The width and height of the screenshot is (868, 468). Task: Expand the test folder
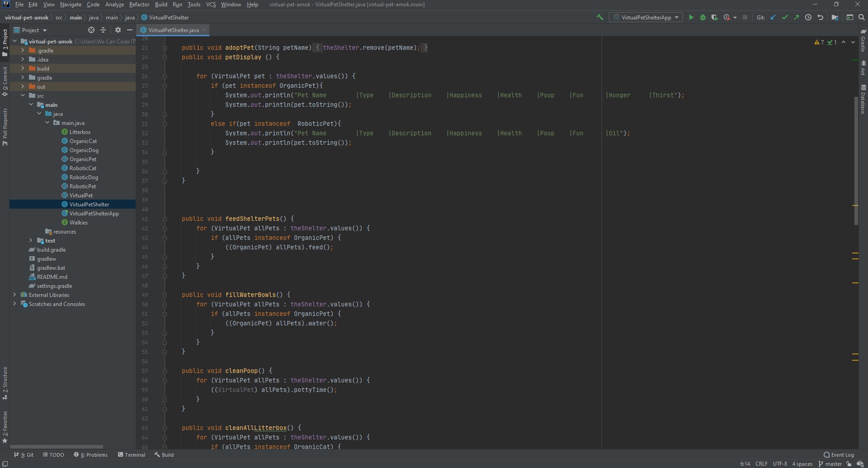click(x=31, y=240)
